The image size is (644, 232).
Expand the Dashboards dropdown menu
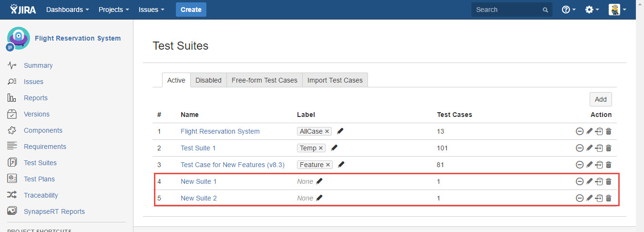tap(67, 10)
